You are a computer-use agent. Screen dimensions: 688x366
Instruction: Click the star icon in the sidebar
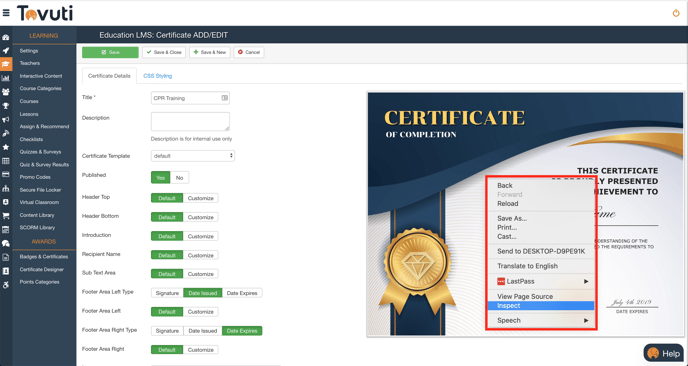pos(6,147)
